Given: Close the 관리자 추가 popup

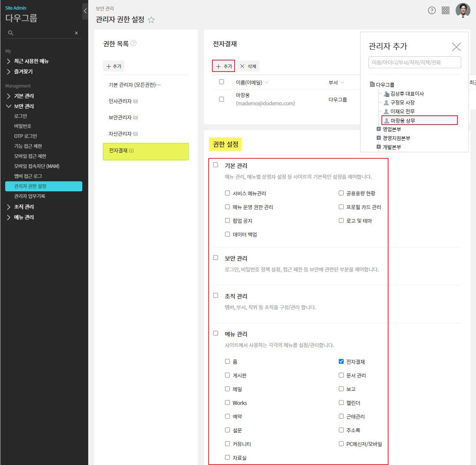Looking at the screenshot, I should 456,47.
